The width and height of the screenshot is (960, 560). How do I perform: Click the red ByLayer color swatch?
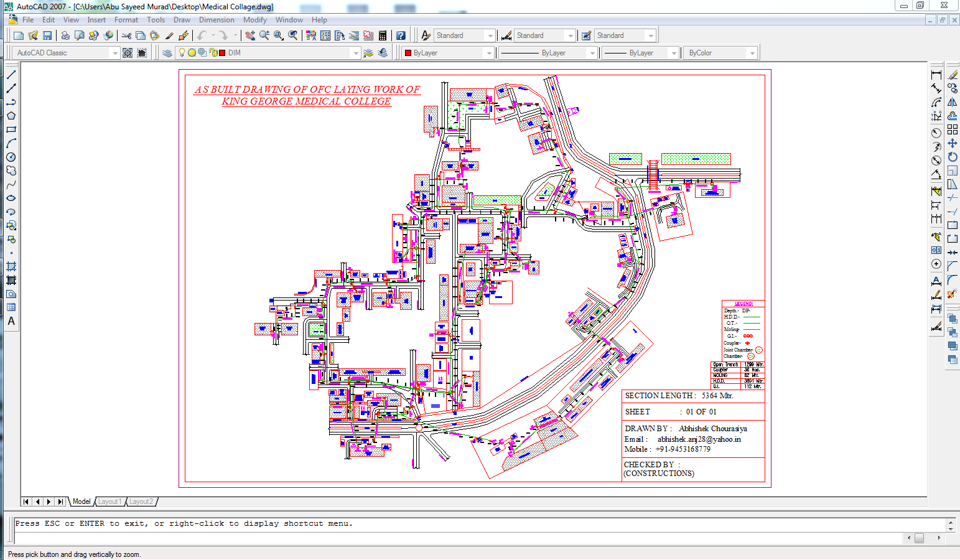(408, 53)
